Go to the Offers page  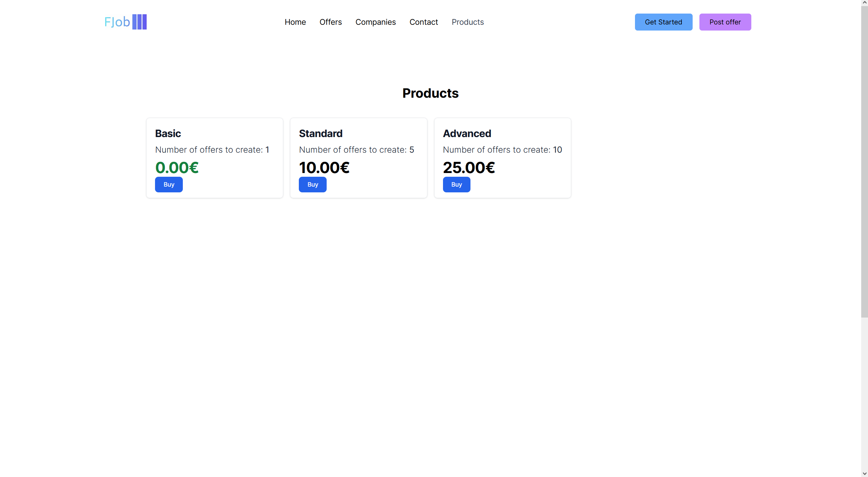click(x=330, y=22)
